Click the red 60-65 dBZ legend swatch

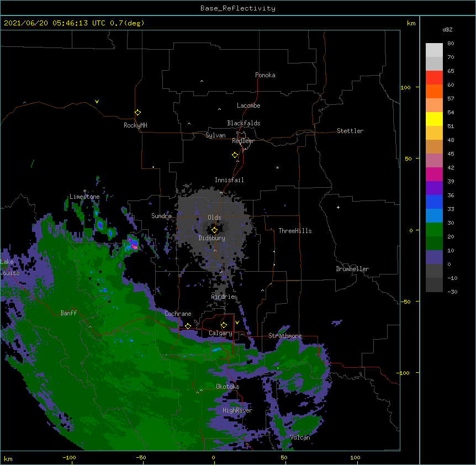(x=434, y=78)
